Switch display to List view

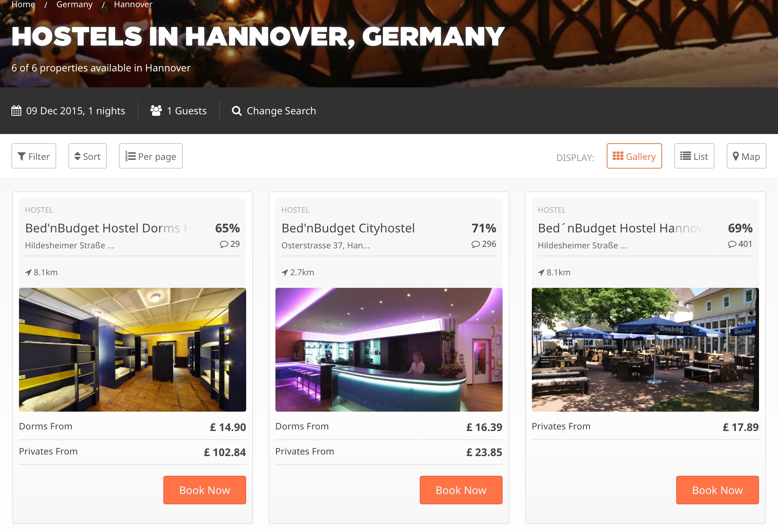694,156
